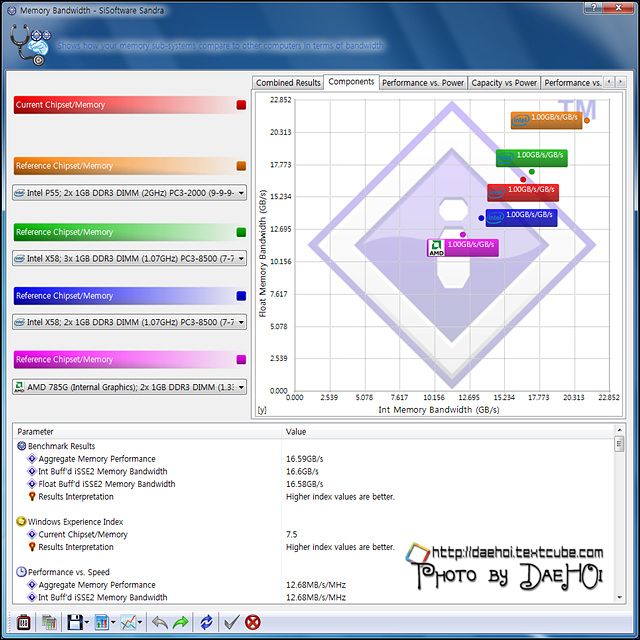
Task: Open the AMD 785G Internal Graphics dropdown
Action: tap(129, 387)
